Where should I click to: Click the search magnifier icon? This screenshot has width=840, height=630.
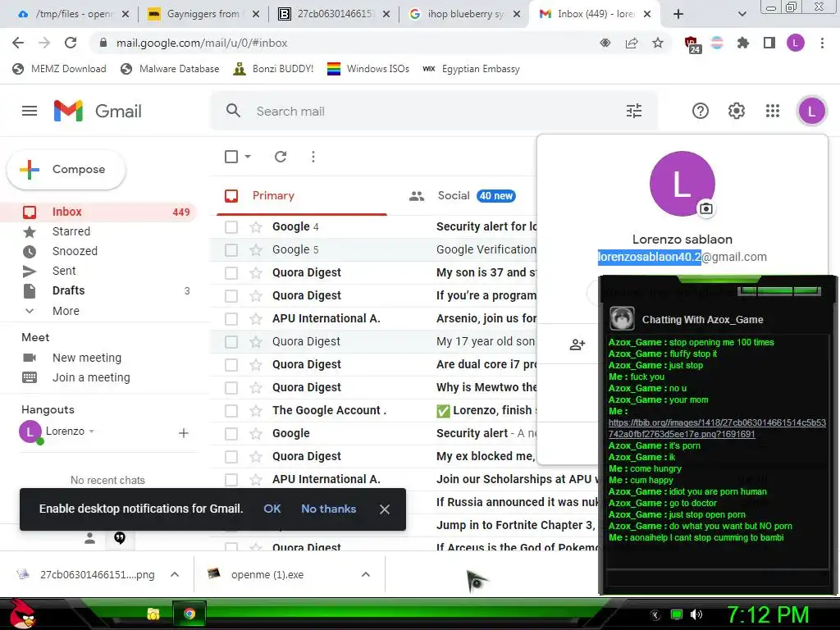coord(233,111)
